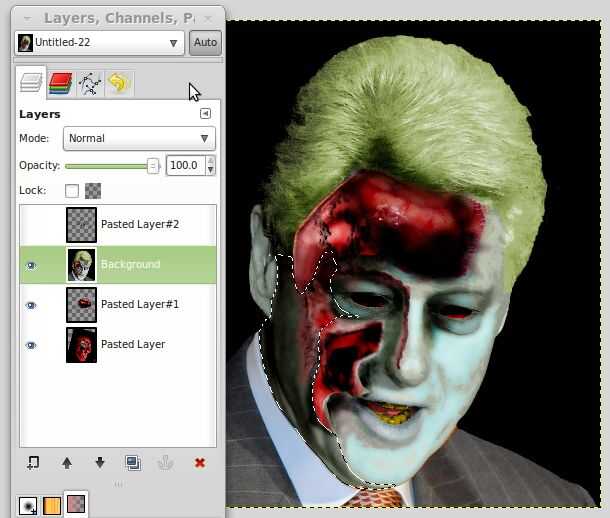Raise the selected layer

coord(67,463)
